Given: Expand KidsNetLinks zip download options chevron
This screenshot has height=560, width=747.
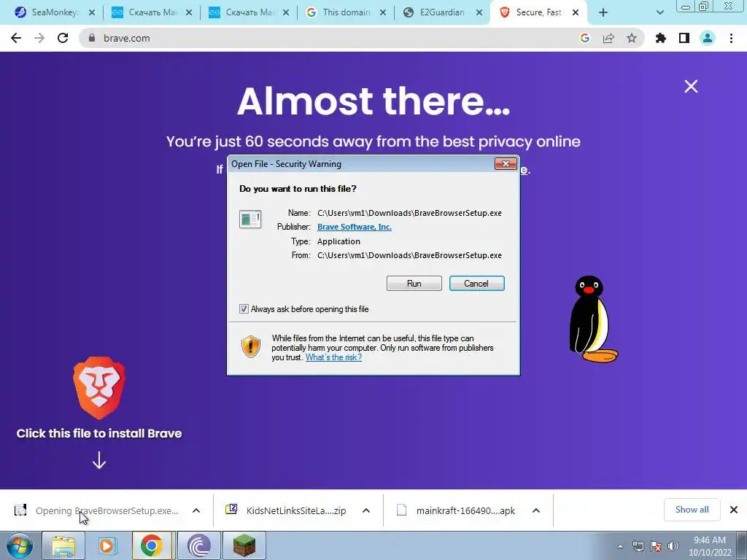Looking at the screenshot, I should (x=366, y=510).
